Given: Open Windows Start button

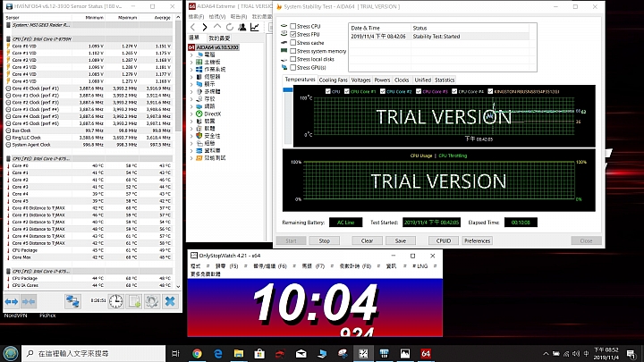Looking at the screenshot, I should (10, 353).
